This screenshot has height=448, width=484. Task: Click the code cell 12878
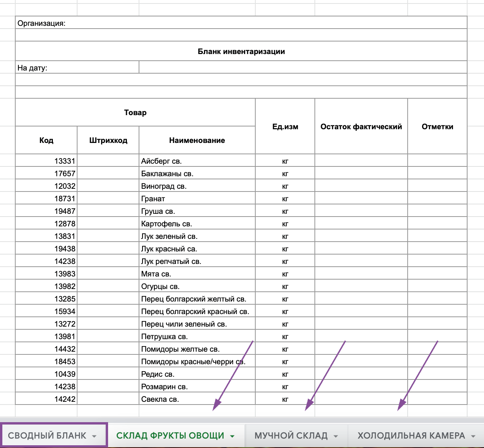coord(46,224)
